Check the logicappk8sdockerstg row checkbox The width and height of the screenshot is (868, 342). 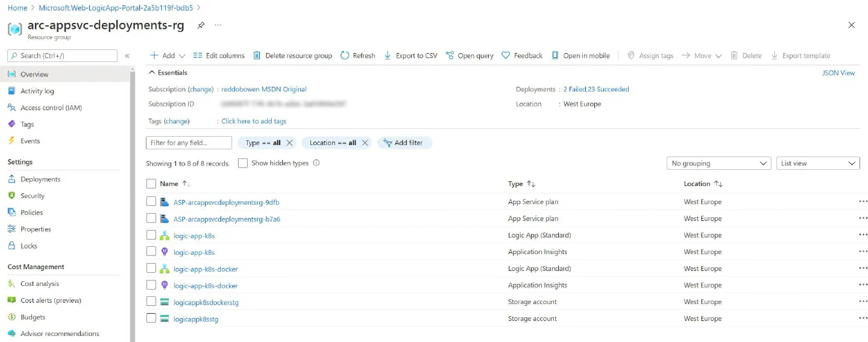tap(151, 302)
